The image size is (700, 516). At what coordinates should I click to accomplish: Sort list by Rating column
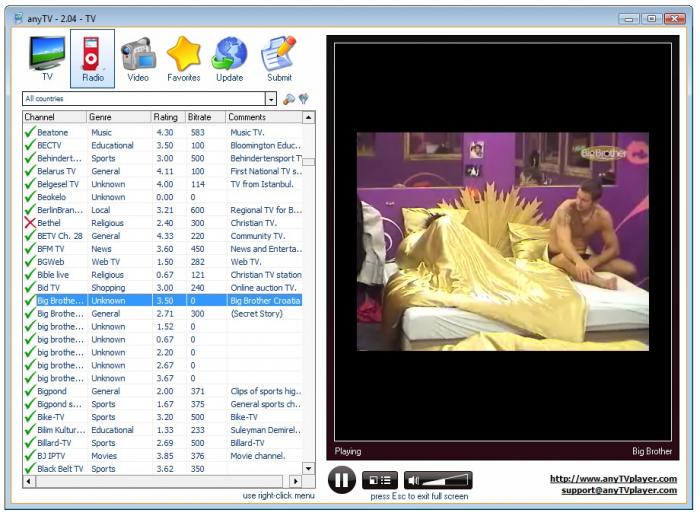point(168,117)
